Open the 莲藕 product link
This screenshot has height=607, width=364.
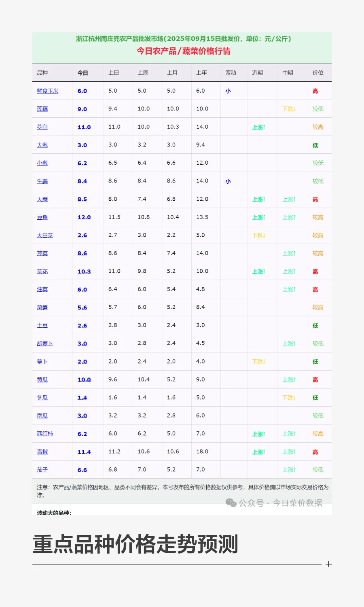[x=42, y=109]
